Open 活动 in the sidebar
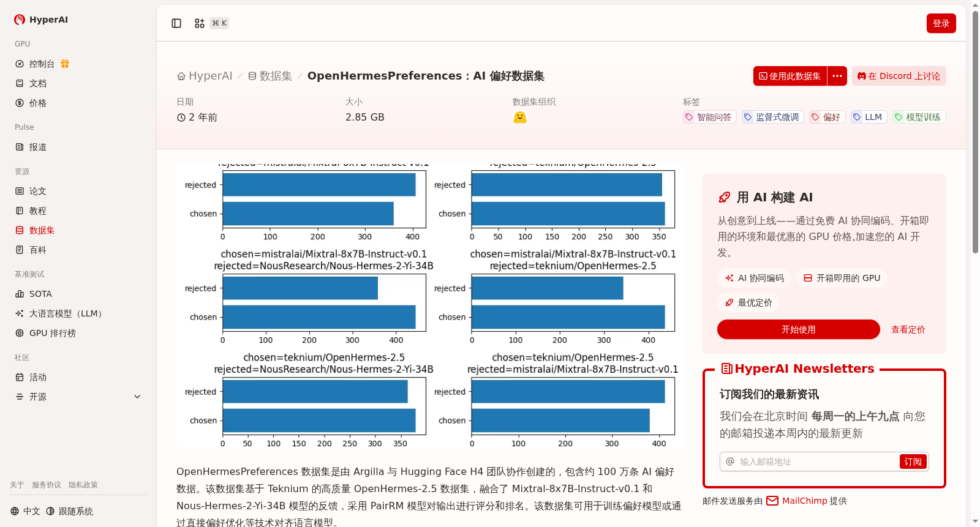Image resolution: width=980 pixels, height=527 pixels. pyautogui.click(x=38, y=377)
